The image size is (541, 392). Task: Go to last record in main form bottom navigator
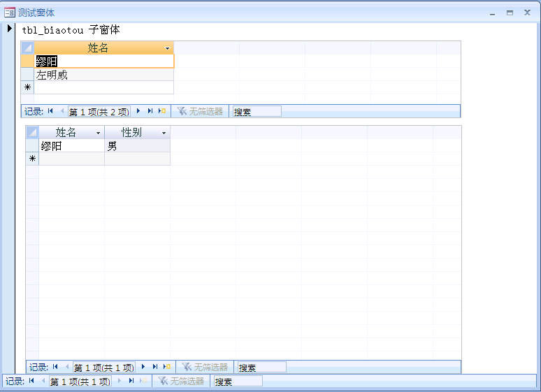point(131,381)
